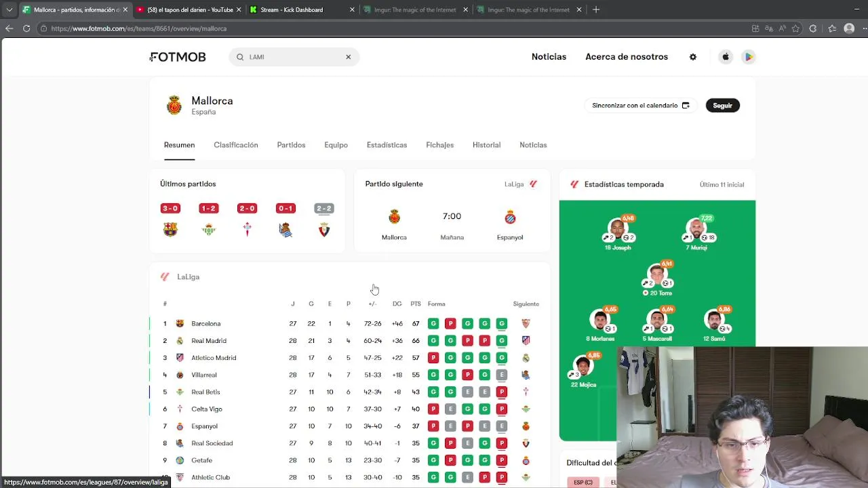The width and height of the screenshot is (868, 488).
Task: Click the LaLiga logo in Partido siguiente card
Action: [533, 184]
